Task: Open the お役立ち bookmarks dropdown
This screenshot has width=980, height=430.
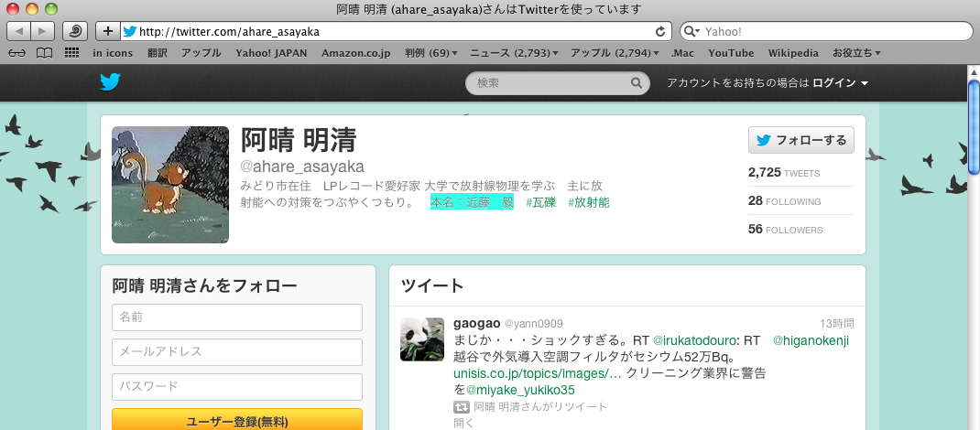Action: [856, 53]
